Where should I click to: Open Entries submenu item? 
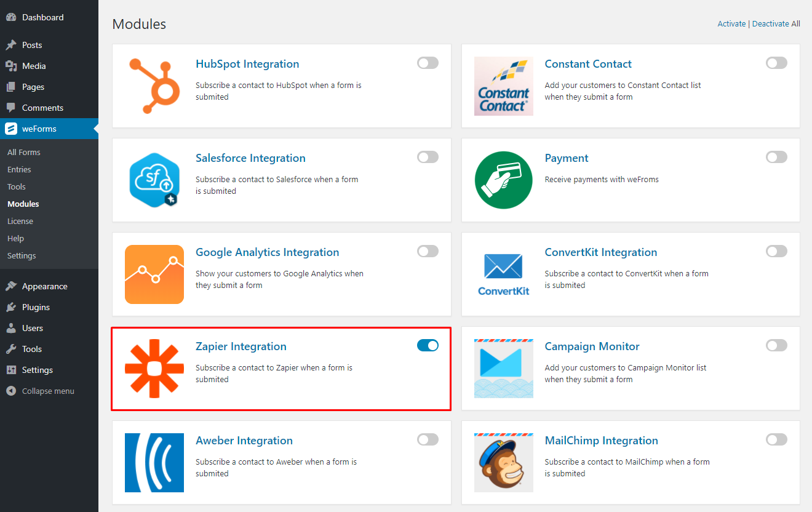[19, 169]
